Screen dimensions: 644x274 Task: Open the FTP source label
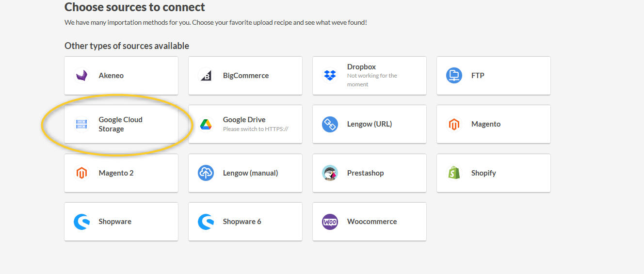point(478,76)
